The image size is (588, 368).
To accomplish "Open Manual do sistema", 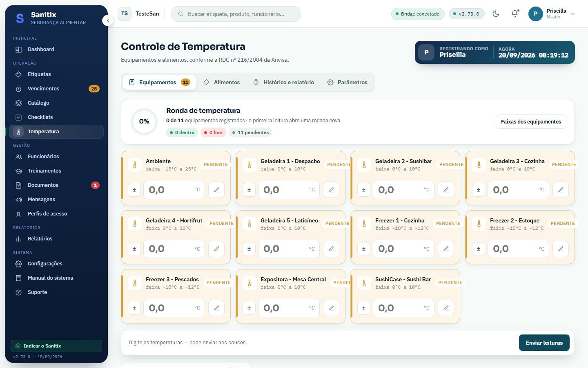I will pos(56,278).
